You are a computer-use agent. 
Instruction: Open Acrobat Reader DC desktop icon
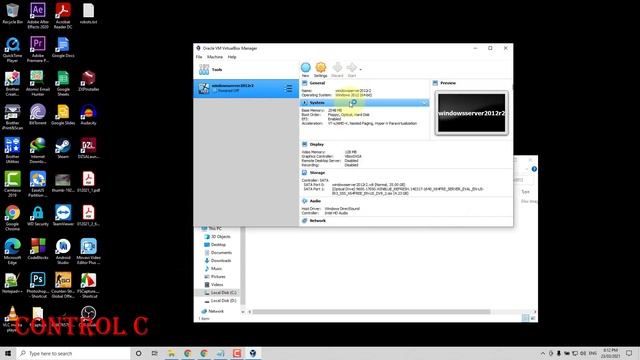(x=63, y=16)
